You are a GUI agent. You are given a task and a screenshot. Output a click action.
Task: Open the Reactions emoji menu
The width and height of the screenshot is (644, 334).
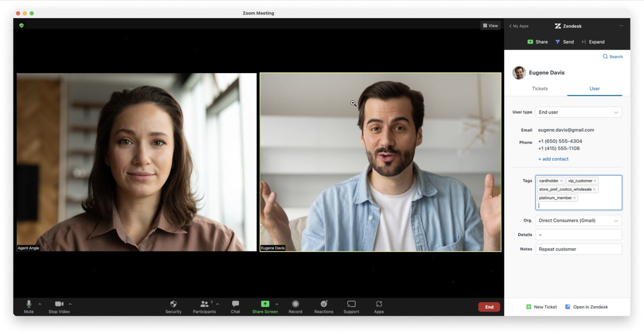[x=324, y=304]
